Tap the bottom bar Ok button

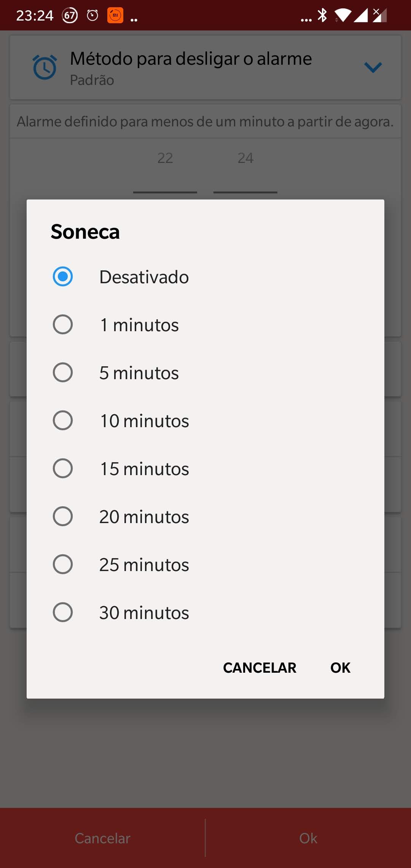point(308,838)
